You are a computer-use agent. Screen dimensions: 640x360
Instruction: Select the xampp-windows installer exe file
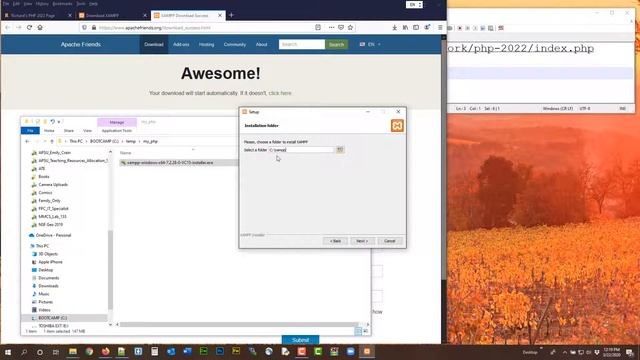tap(170, 163)
